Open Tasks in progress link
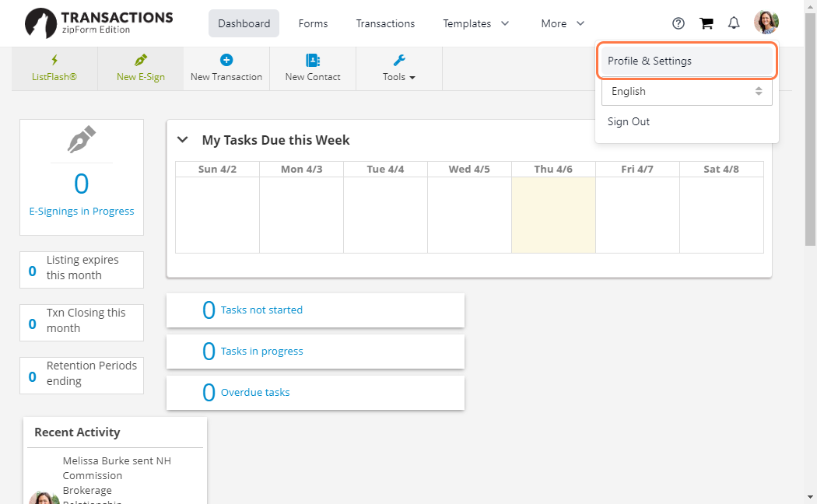The height and width of the screenshot is (504, 817). [261, 352]
